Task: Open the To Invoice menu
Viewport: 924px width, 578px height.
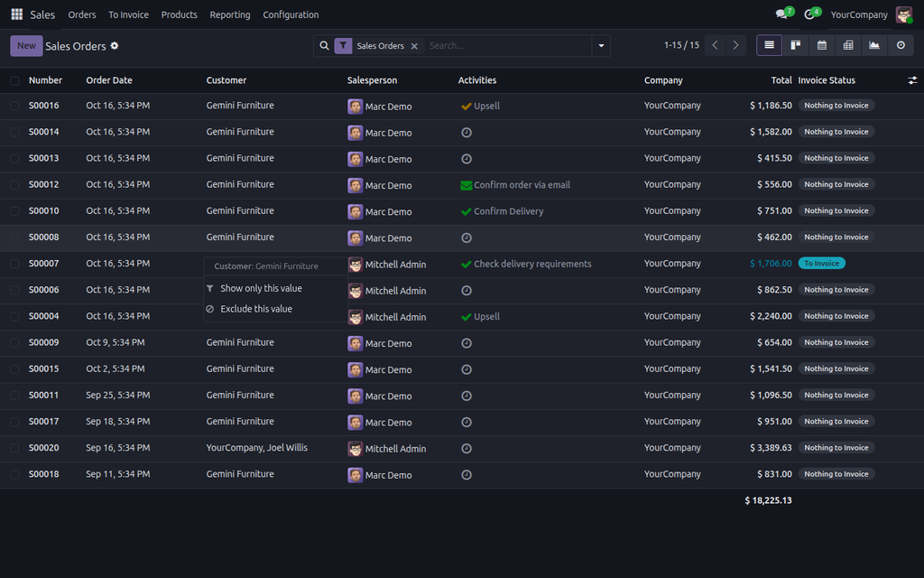Action: point(128,14)
